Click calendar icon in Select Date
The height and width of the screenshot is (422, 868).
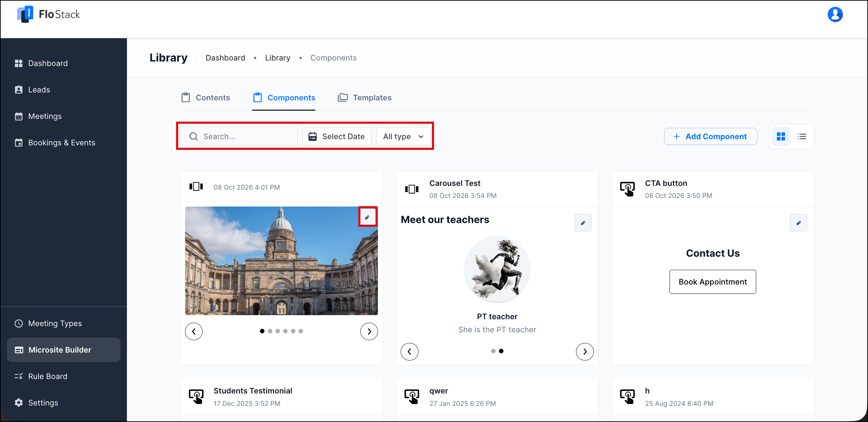click(x=312, y=136)
